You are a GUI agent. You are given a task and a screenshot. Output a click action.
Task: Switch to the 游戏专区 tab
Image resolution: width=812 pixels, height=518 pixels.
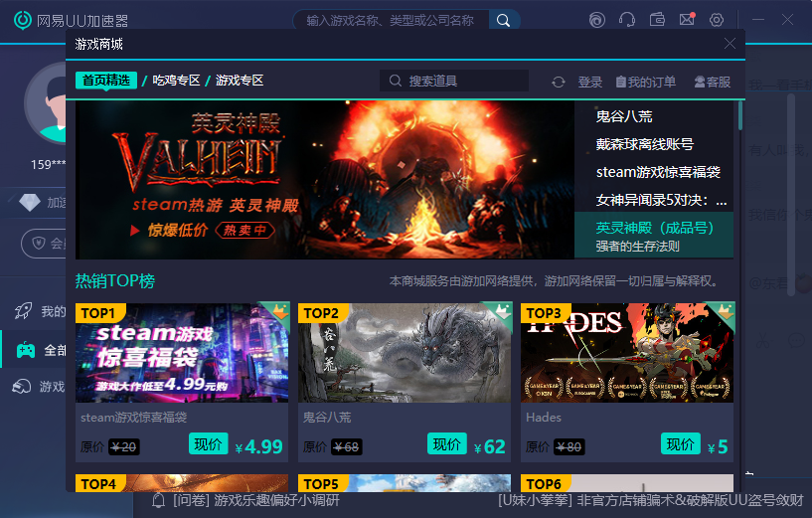tap(240, 81)
